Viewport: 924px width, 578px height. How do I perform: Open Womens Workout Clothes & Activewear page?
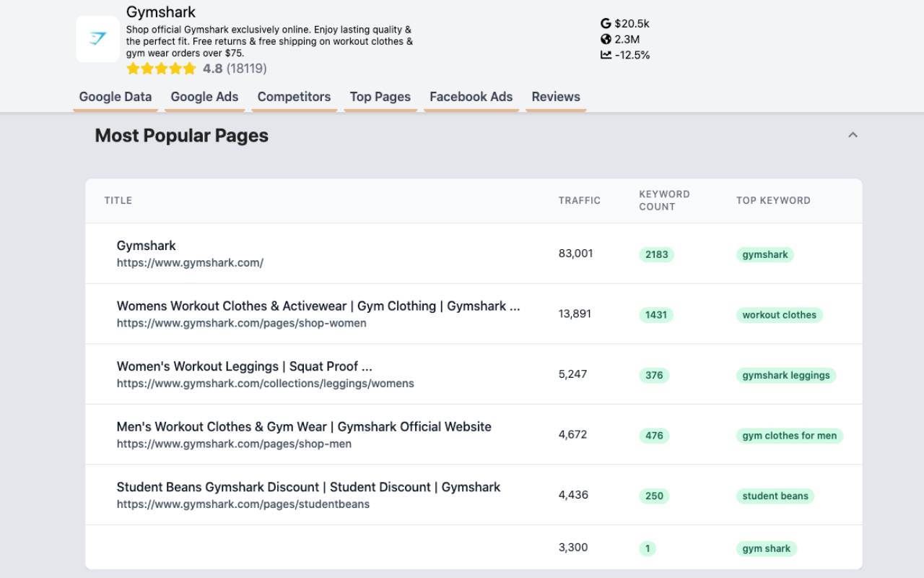tap(318, 306)
